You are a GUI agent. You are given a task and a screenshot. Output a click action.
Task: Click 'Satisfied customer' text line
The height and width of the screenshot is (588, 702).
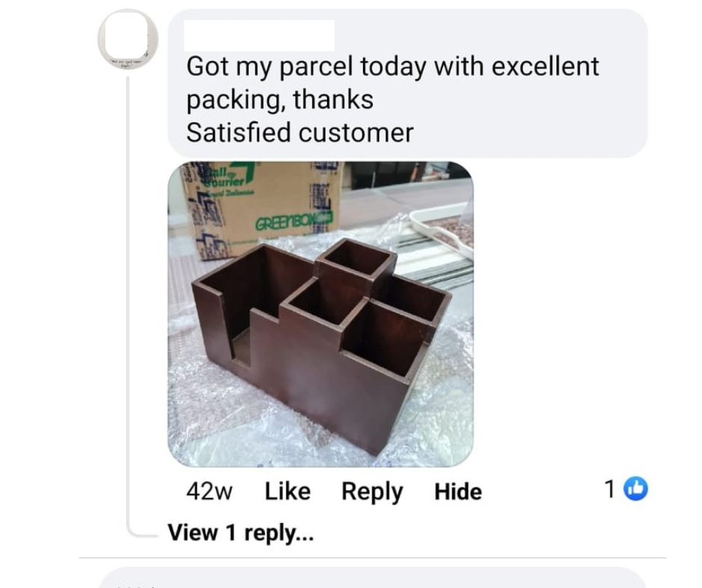299,133
